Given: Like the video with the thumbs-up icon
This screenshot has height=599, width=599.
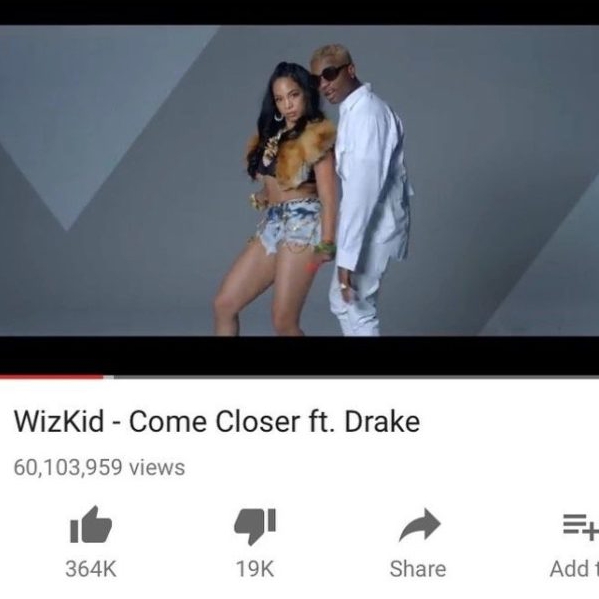Looking at the screenshot, I should pos(91,525).
